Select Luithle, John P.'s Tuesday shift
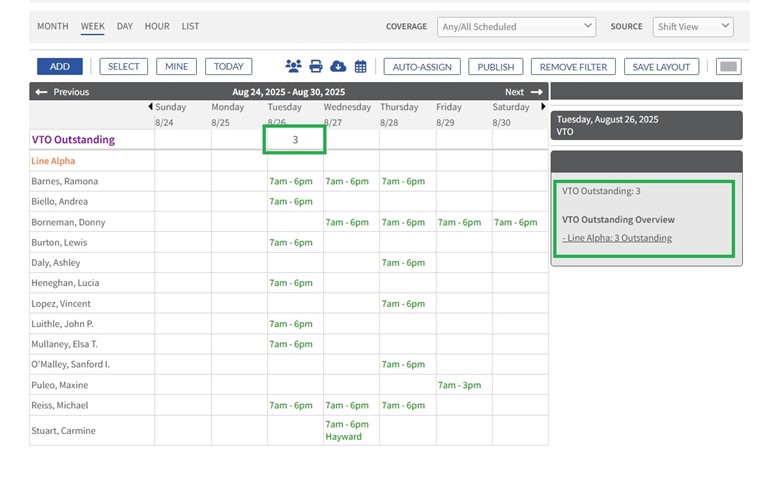Viewport: 780px width, 484px height. 291,324
